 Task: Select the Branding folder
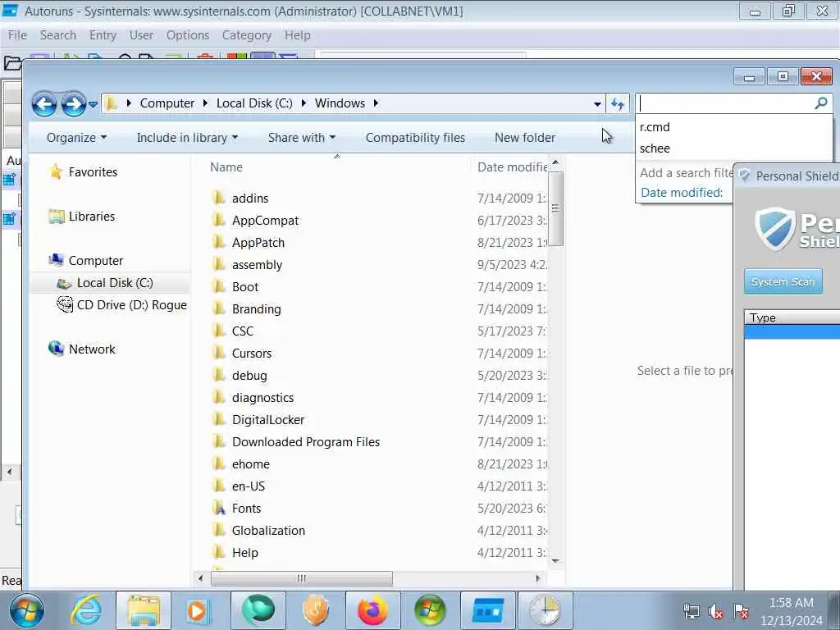point(256,309)
